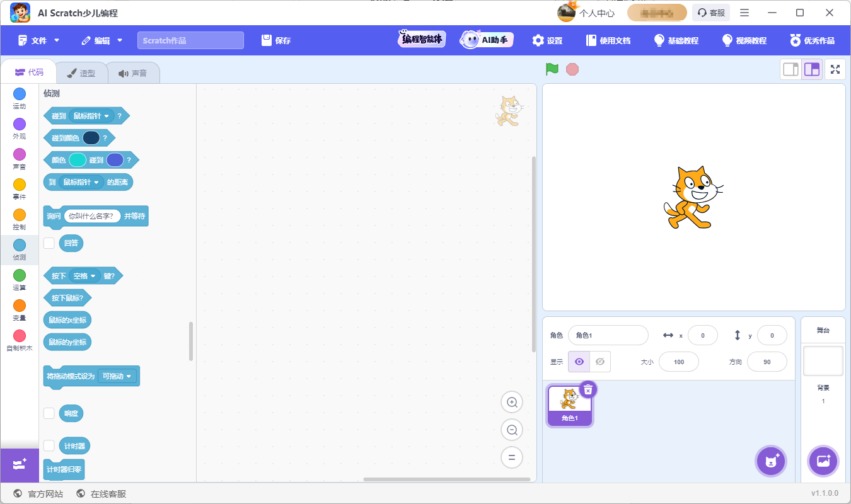This screenshot has height=504, width=851.
Task: Select the 自制积木 category circle
Action: [20, 336]
